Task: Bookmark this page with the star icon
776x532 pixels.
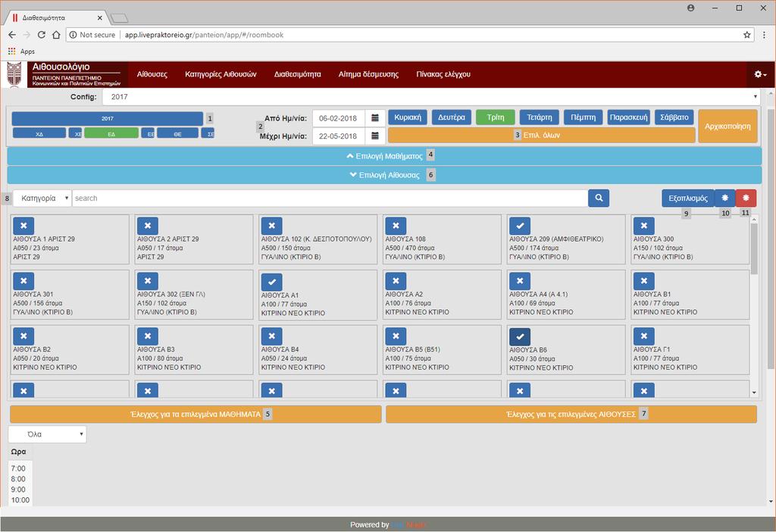Action: point(746,35)
